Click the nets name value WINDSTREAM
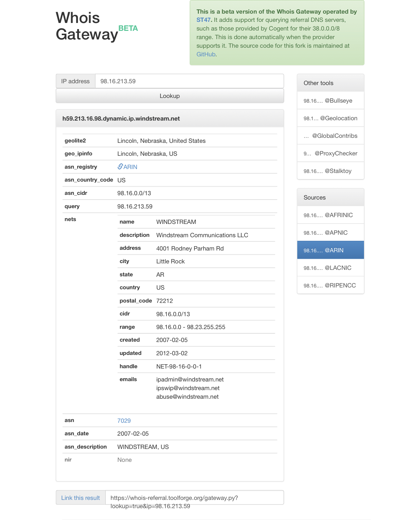Image resolution: width=420 pixels, height=520 pixels. click(176, 222)
